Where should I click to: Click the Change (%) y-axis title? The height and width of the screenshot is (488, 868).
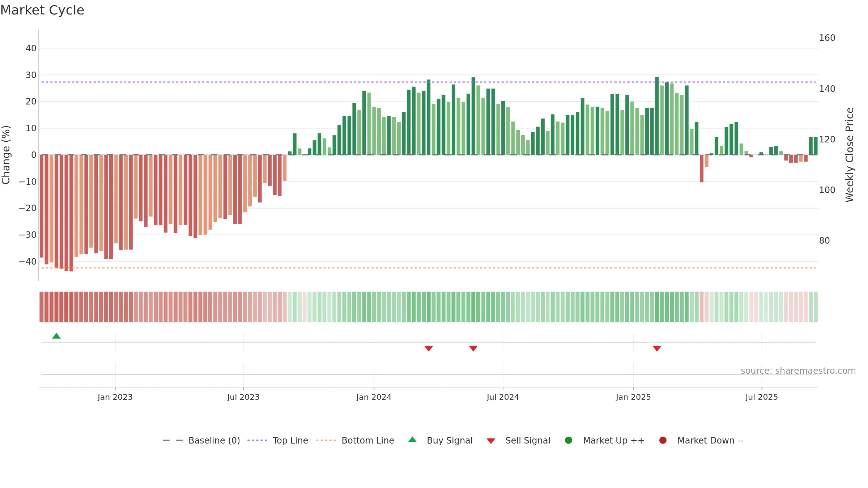(x=6, y=155)
